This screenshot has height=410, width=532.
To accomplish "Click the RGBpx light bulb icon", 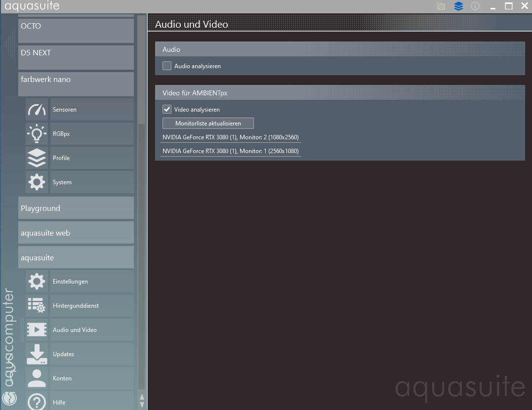I will pos(37,134).
